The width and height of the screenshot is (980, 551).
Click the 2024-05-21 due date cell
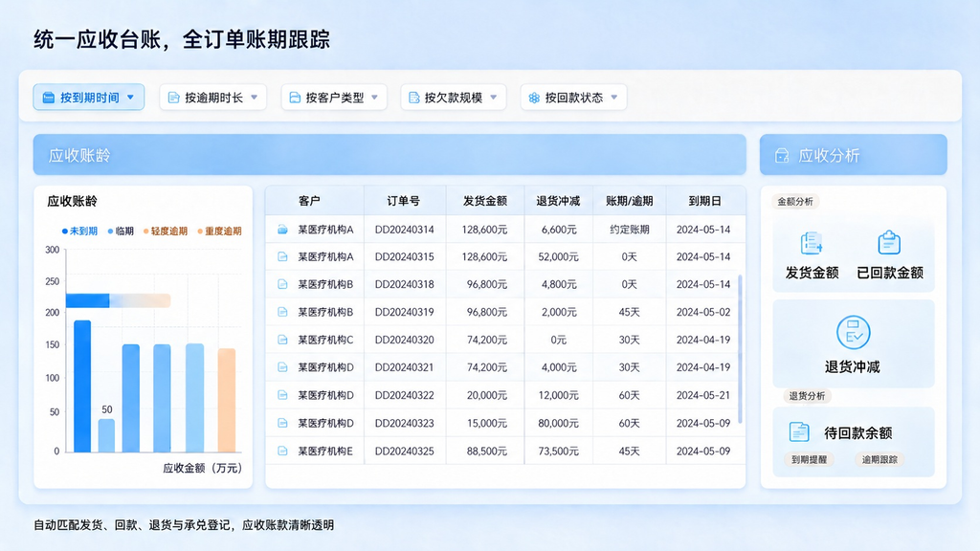(703, 395)
